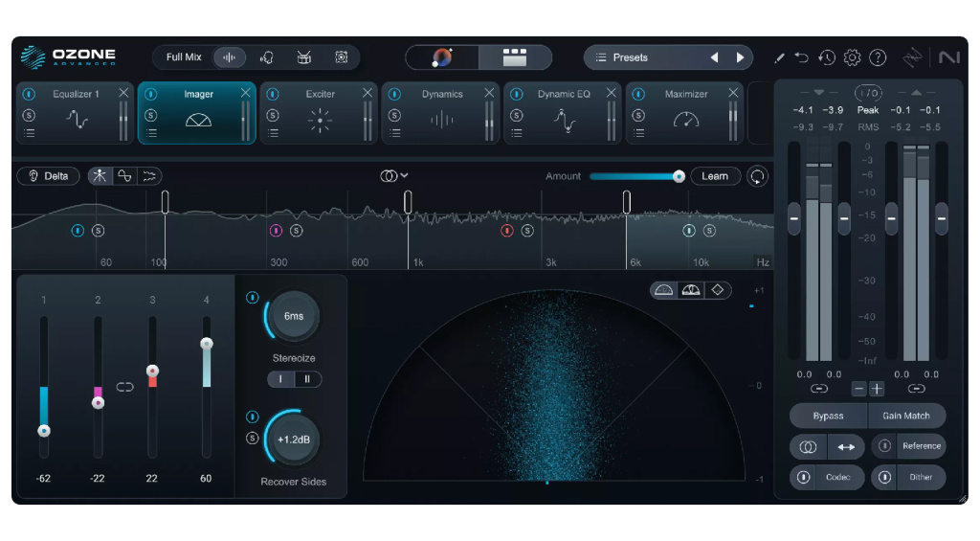
Task: Click the Amount slider handle
Action: point(679,176)
